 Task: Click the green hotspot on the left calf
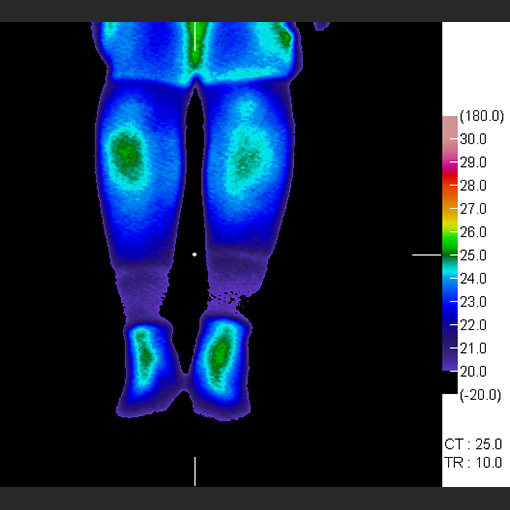(126, 154)
